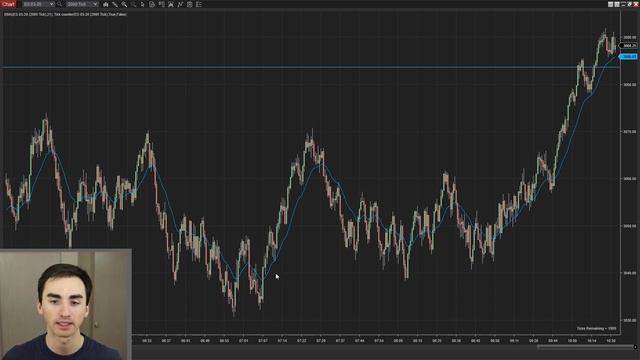This screenshot has height=360, width=640.
Task: Click the presenter webcam overlay
Action: (x=66, y=304)
